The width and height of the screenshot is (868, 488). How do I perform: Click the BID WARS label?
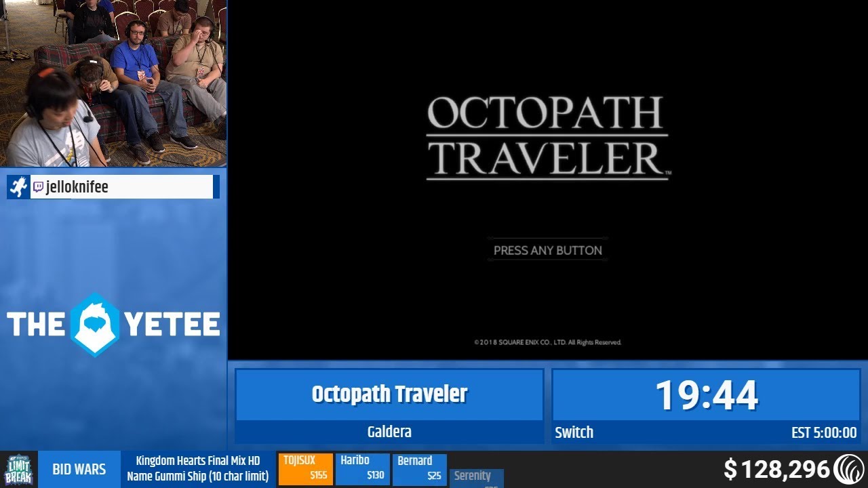point(79,469)
